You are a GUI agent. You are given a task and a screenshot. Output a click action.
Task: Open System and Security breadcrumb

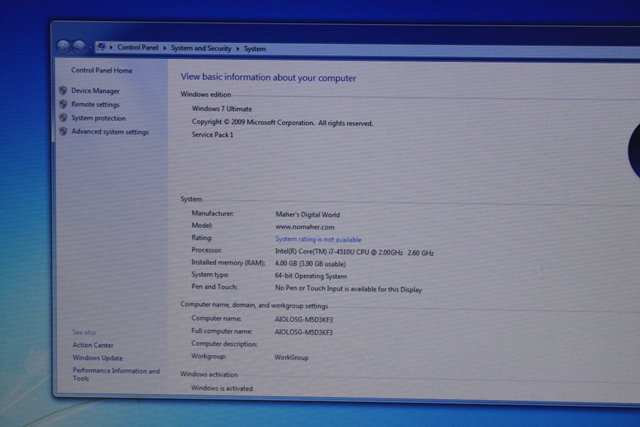coord(201,48)
